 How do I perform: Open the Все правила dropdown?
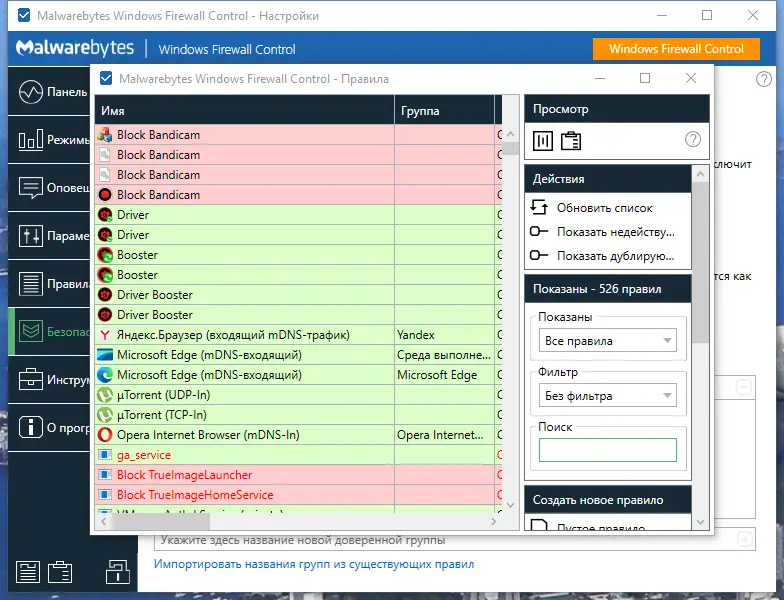[608, 340]
